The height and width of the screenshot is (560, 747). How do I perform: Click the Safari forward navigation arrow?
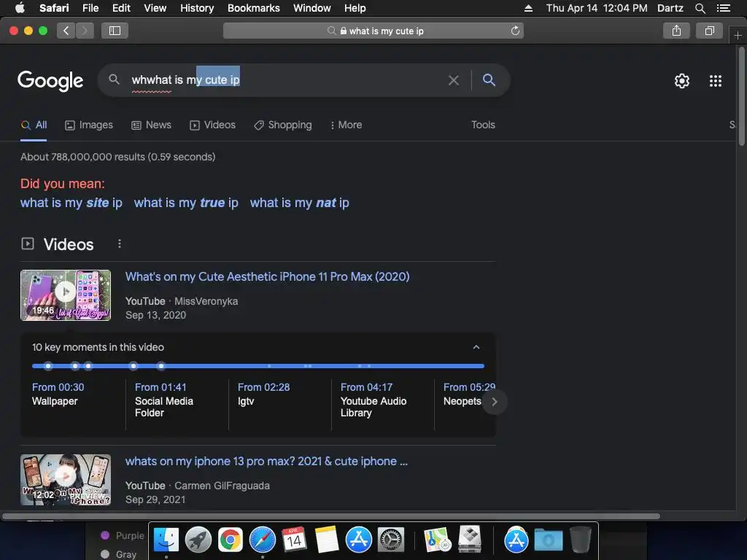(85, 31)
